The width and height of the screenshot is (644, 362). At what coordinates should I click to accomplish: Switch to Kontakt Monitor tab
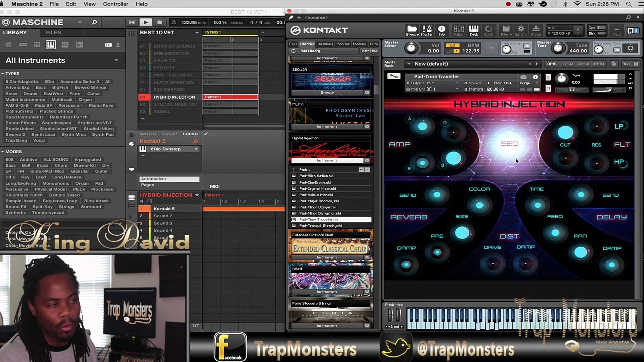tap(343, 44)
